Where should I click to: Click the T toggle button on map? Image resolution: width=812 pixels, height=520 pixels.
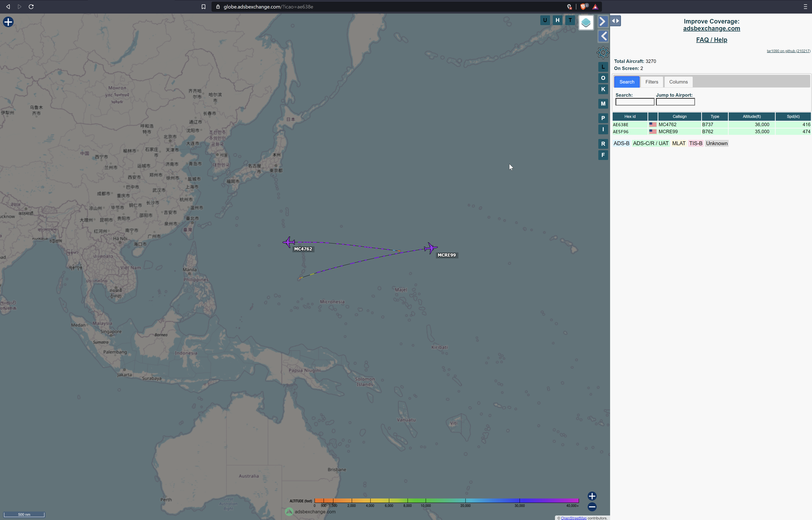point(570,20)
